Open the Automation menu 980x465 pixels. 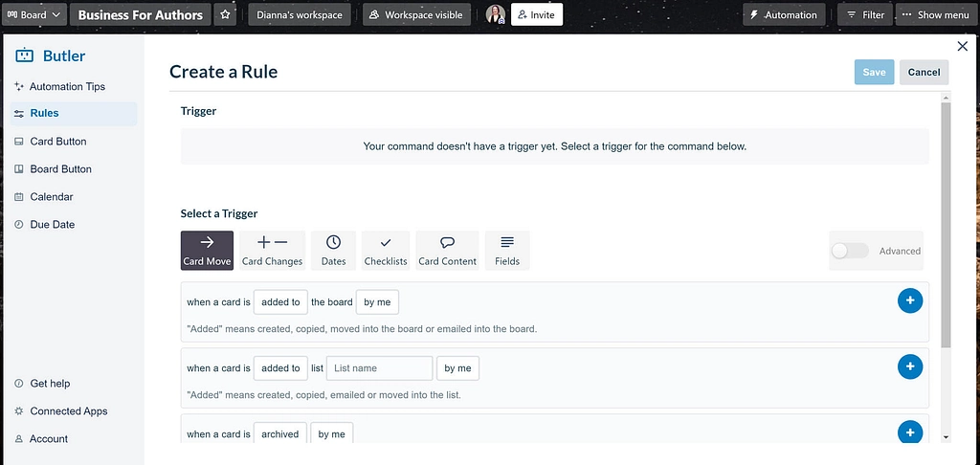click(784, 15)
